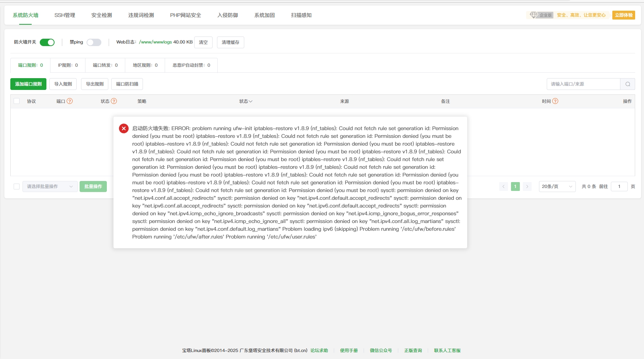The height and width of the screenshot is (359, 644).
Task: Click the 操作 column header
Action: coord(627,101)
